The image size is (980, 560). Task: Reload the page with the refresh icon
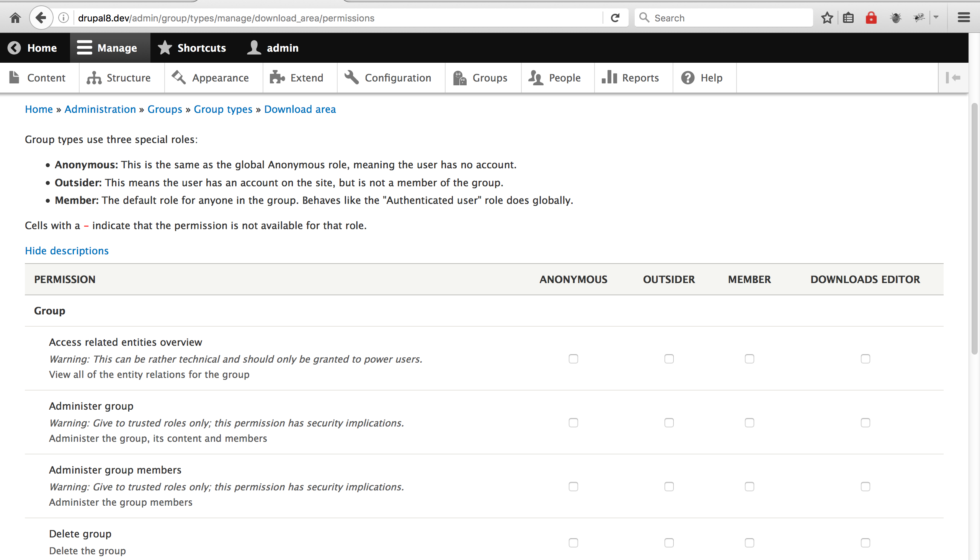615,18
